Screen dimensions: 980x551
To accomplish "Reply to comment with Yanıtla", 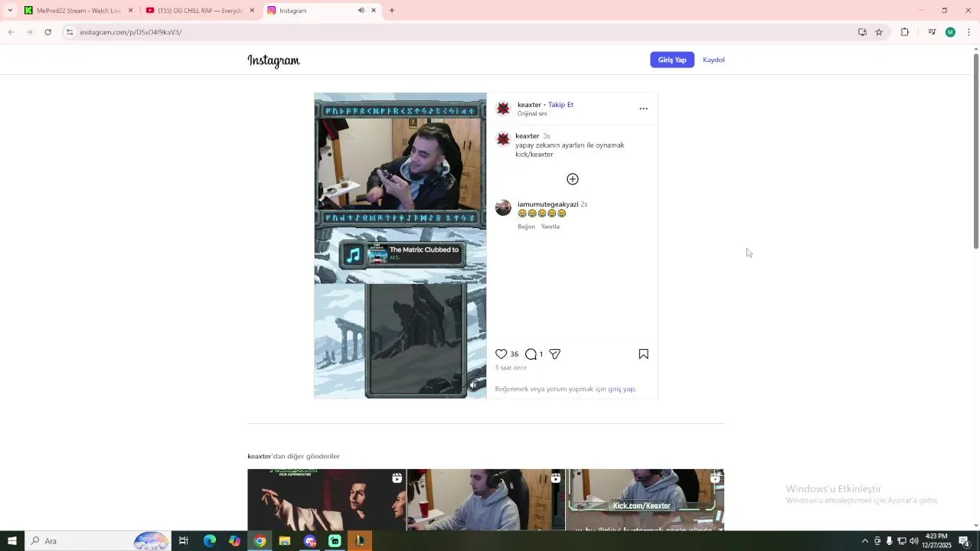I will [550, 227].
